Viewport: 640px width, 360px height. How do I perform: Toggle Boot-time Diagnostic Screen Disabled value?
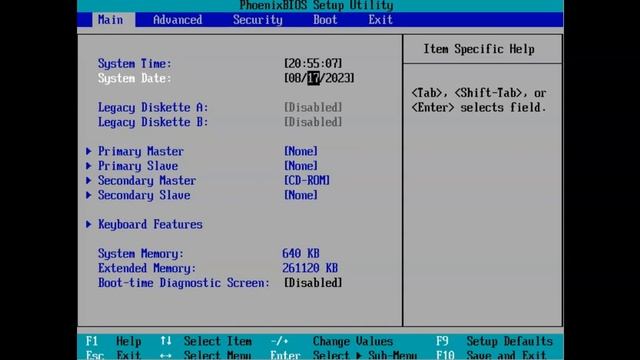[313, 283]
